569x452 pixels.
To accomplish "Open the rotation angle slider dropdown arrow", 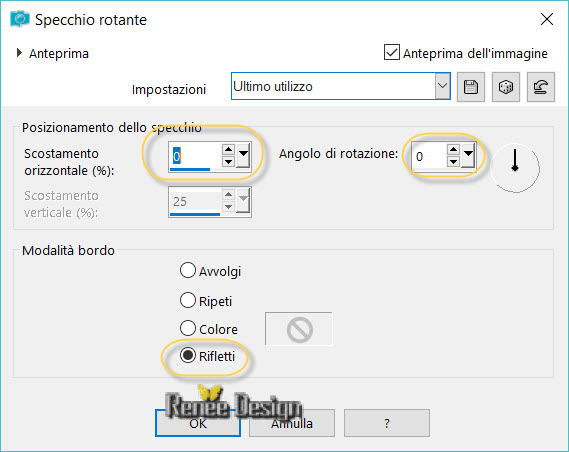I will 468,155.
